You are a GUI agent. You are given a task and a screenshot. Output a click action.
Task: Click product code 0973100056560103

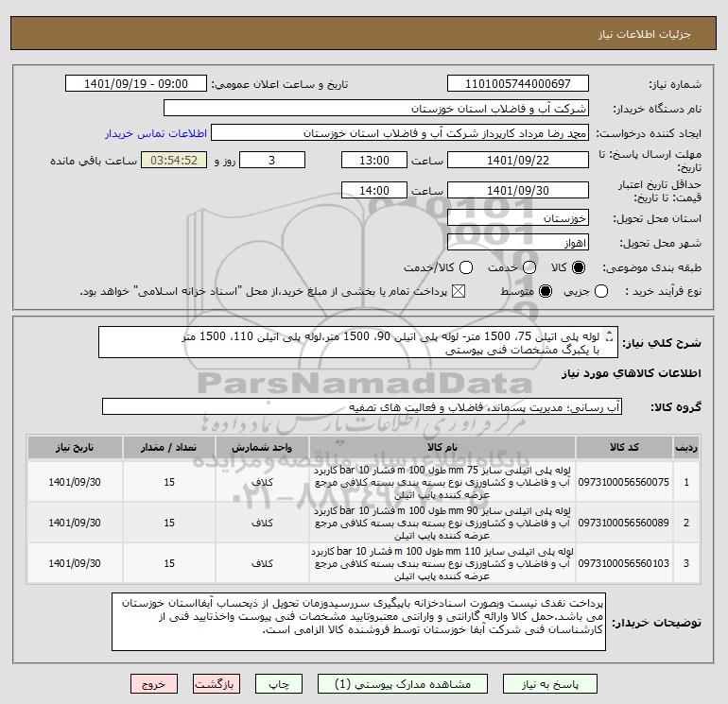[x=624, y=563]
